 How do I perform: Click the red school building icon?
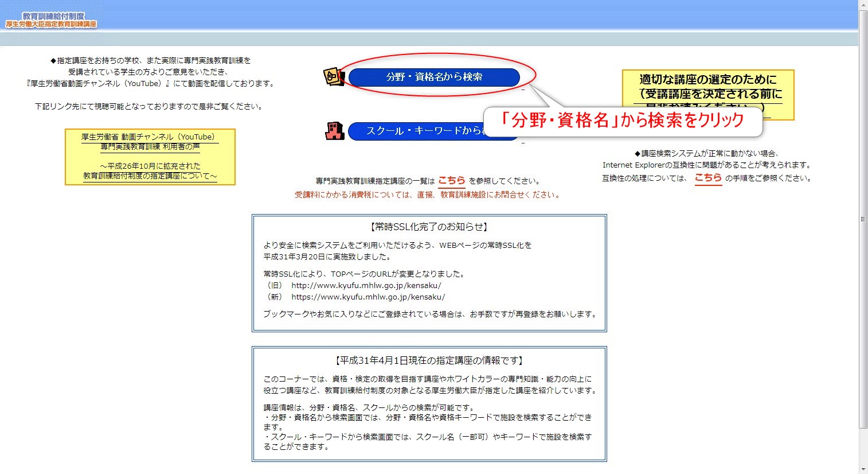pos(334,131)
